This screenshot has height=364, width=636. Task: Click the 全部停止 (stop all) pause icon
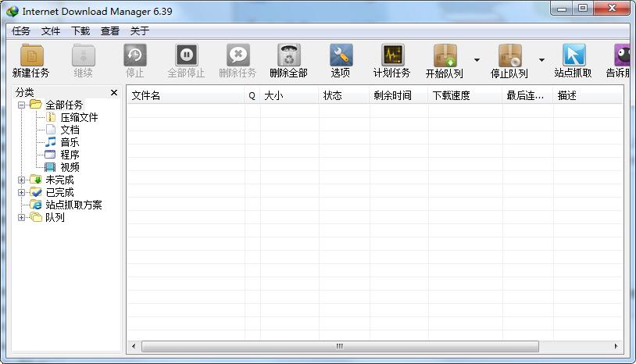pos(187,55)
